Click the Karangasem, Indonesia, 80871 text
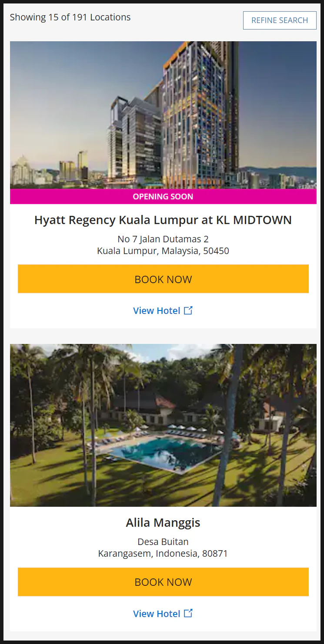 tap(163, 554)
